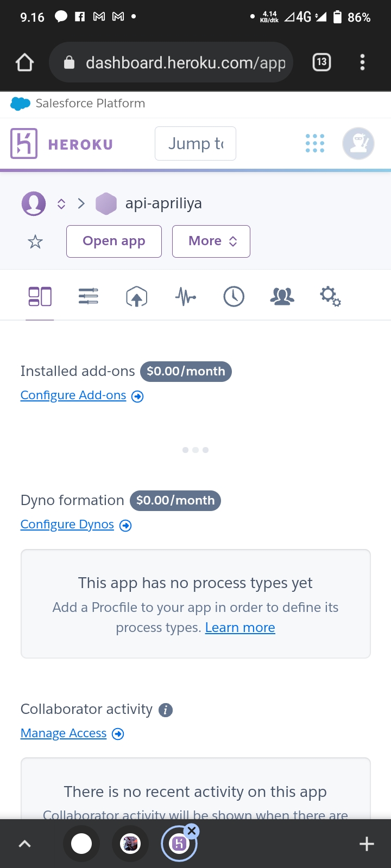Favorite the app with the star icon
The image size is (391, 868).
(35, 241)
